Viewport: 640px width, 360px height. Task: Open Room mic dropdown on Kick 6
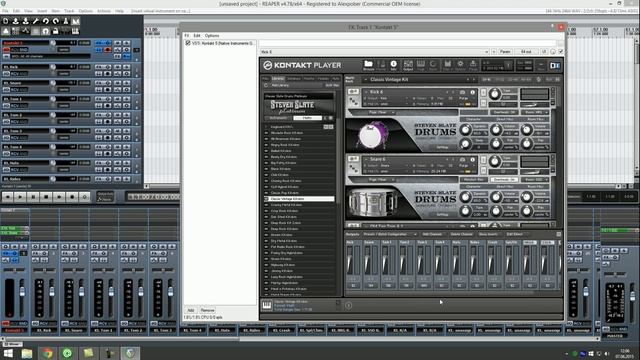pyautogui.click(x=536, y=112)
